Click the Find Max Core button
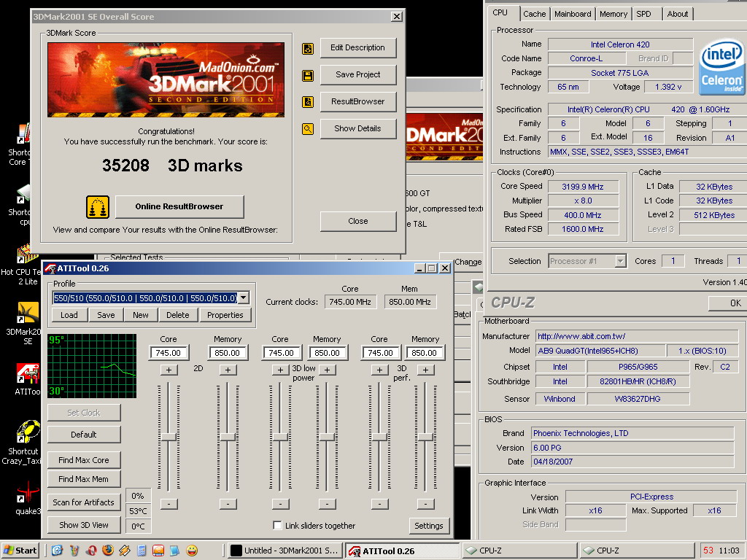The width and height of the screenshot is (747, 560). 84,460
